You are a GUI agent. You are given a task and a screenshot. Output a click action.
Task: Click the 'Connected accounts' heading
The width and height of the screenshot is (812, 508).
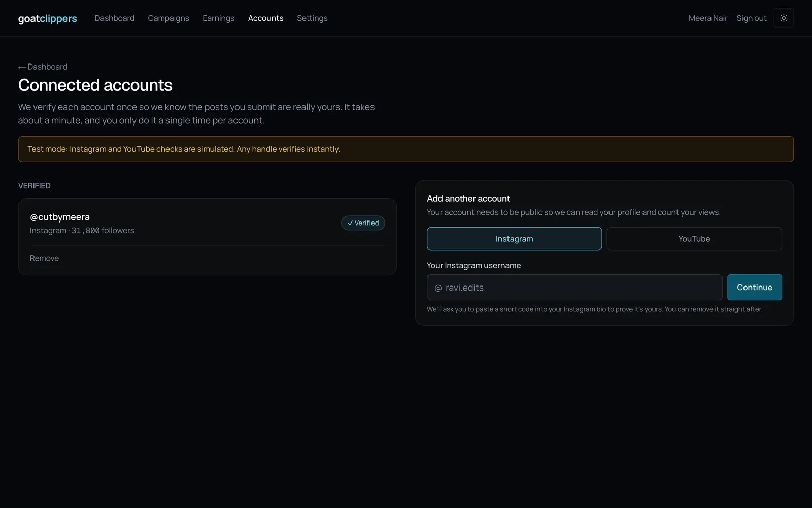pos(95,85)
